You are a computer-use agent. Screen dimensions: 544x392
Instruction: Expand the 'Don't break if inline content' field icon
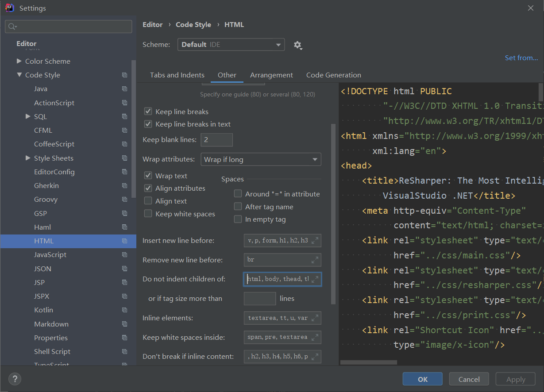pyautogui.click(x=315, y=357)
